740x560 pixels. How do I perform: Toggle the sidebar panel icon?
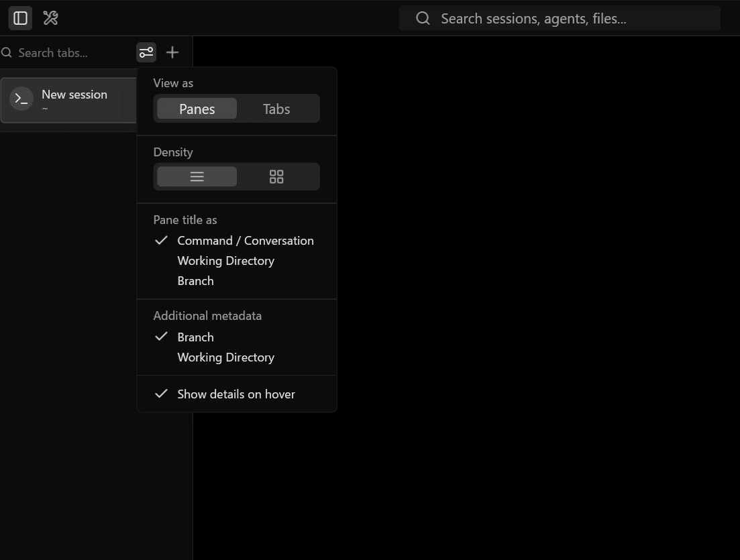tap(20, 18)
